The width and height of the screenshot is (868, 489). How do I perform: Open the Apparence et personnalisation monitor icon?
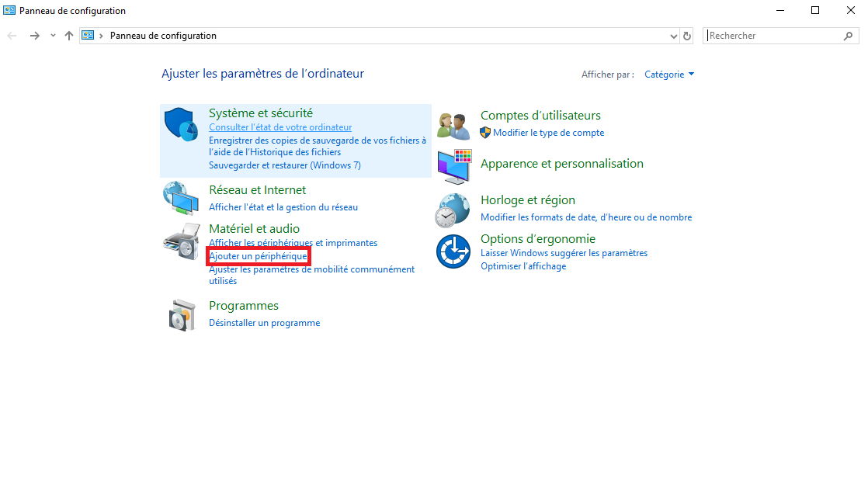pyautogui.click(x=453, y=165)
